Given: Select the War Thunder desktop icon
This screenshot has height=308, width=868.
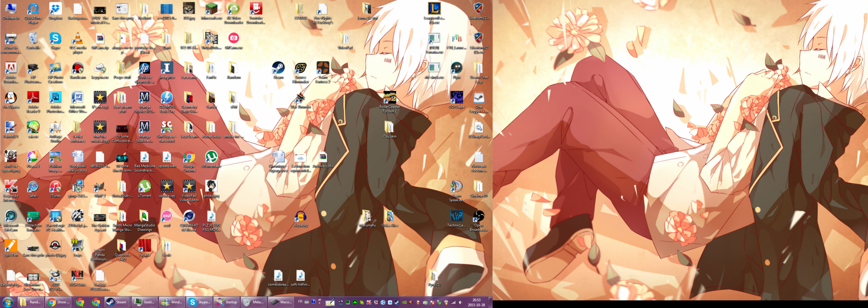Looking at the screenshot, I should coord(300,99).
